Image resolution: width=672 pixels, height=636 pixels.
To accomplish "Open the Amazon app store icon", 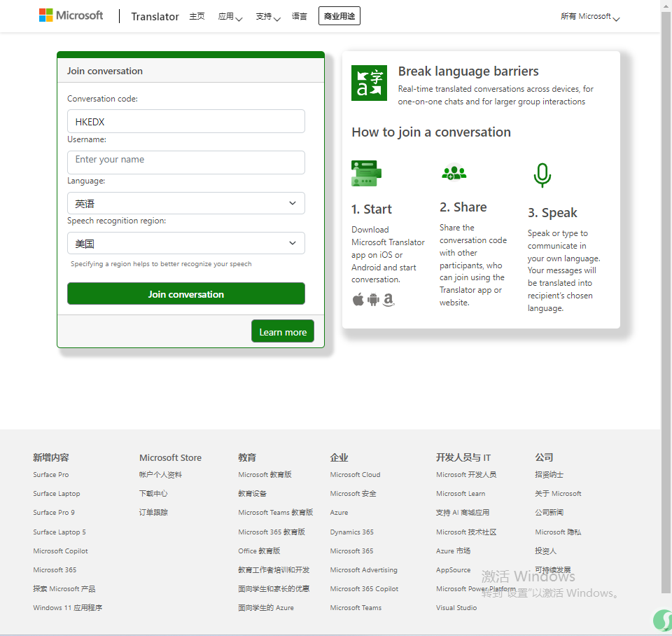I will click(x=388, y=299).
